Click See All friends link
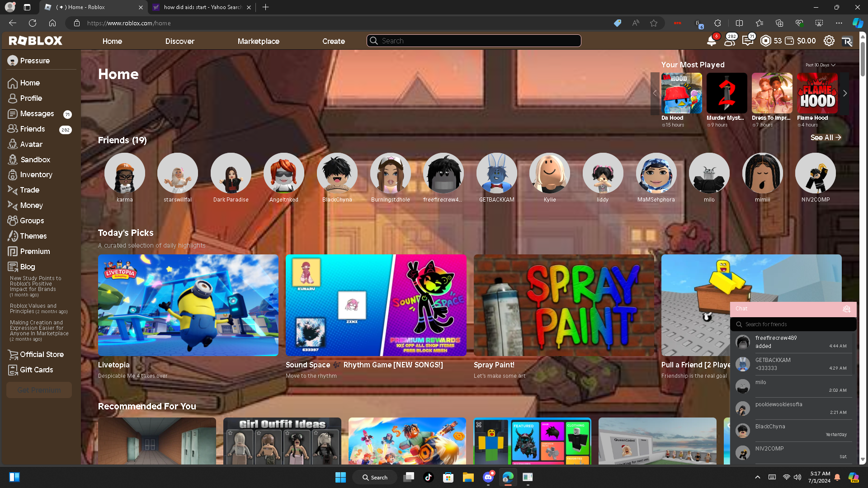 (x=826, y=137)
